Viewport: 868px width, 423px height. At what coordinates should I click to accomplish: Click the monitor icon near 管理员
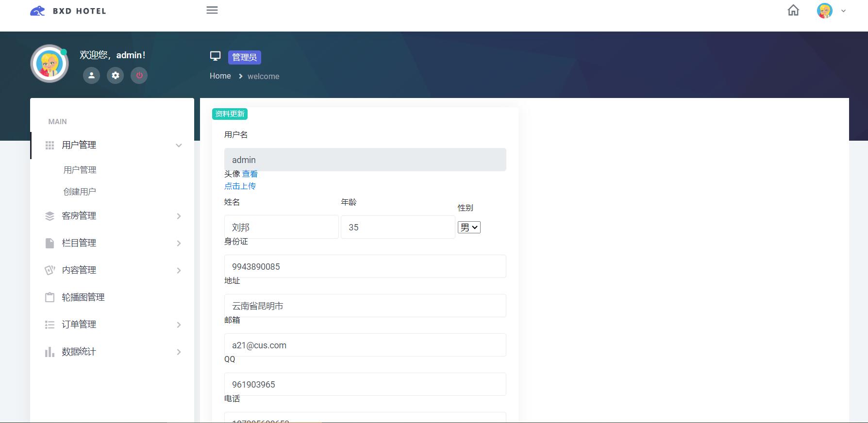pos(215,56)
